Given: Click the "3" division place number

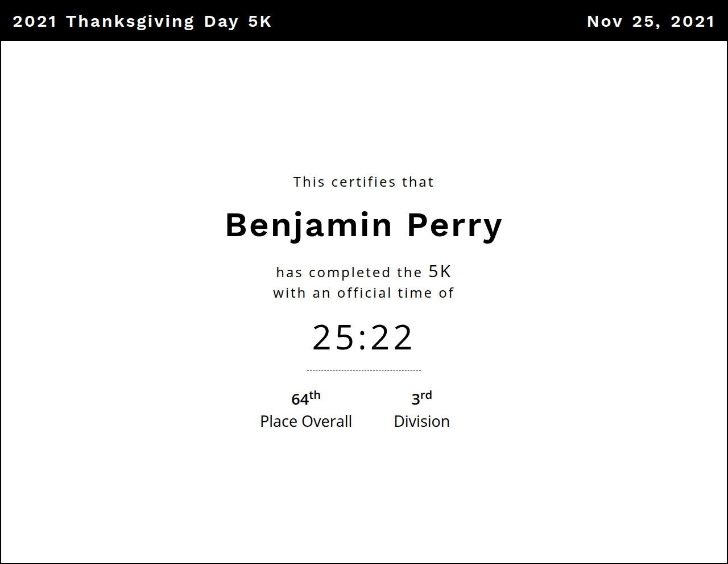Looking at the screenshot, I should click(x=415, y=400).
